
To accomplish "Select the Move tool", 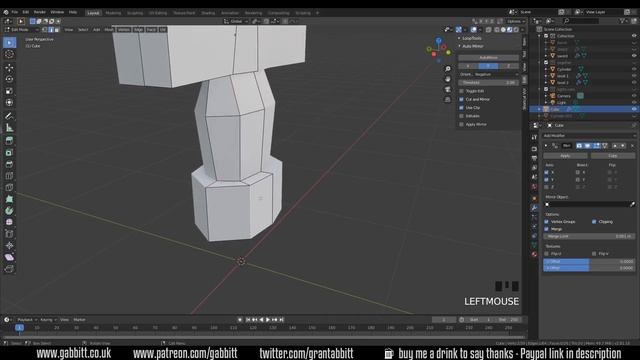I will [9, 68].
